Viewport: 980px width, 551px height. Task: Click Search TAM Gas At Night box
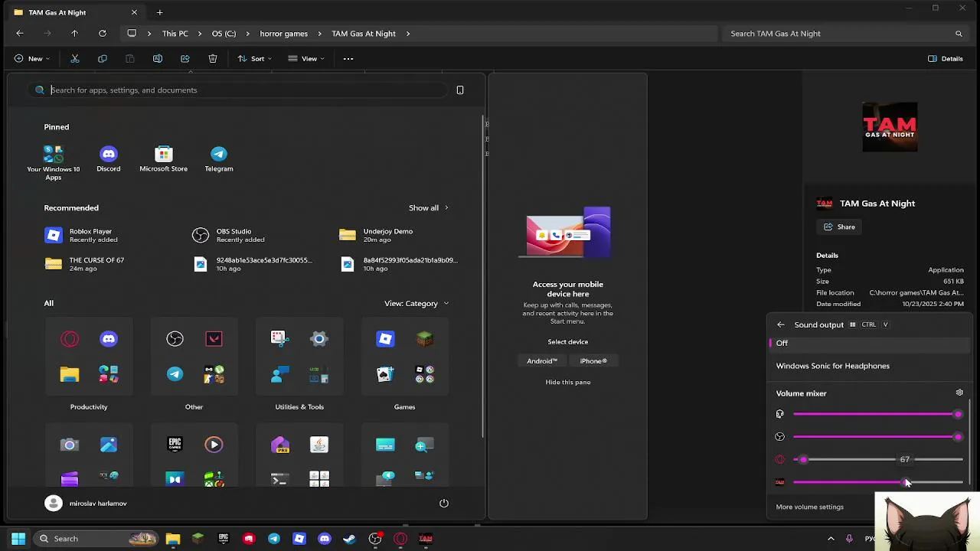844,34
